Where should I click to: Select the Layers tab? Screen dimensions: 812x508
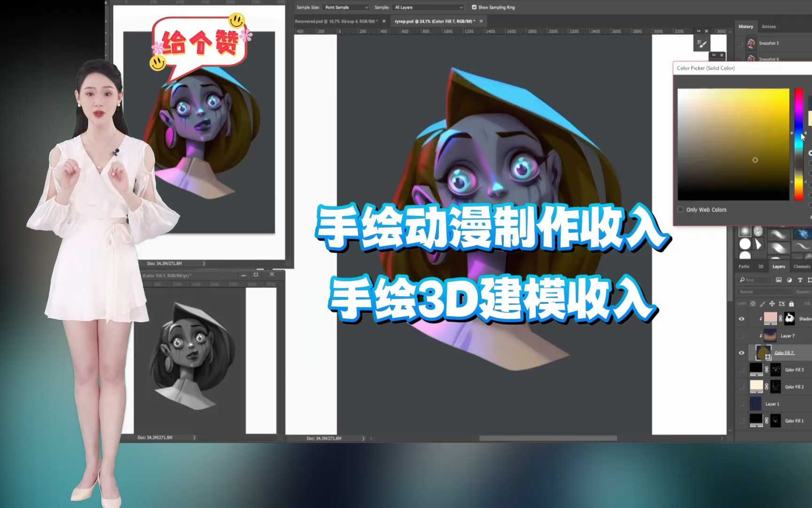pyautogui.click(x=779, y=267)
